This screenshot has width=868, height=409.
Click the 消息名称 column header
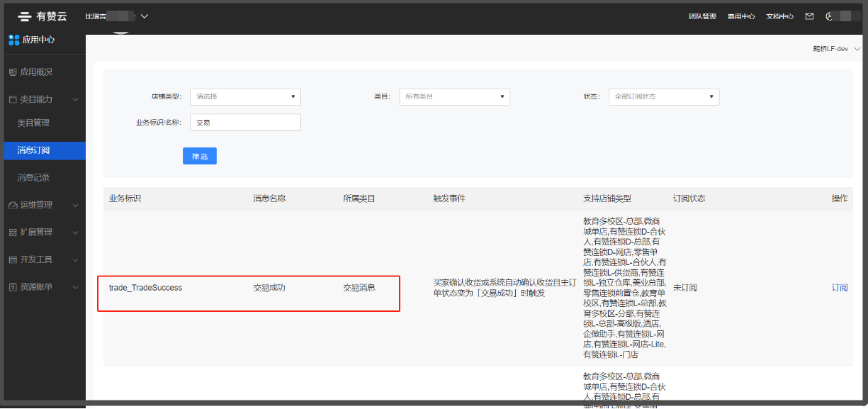[x=269, y=198]
